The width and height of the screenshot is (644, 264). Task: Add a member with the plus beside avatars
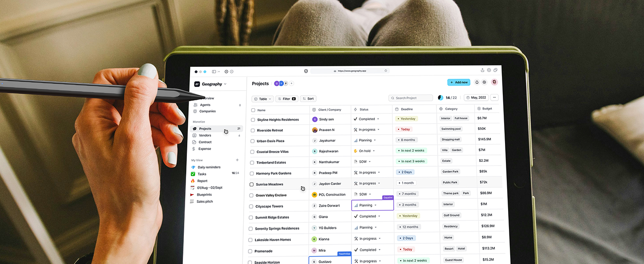[x=292, y=84]
